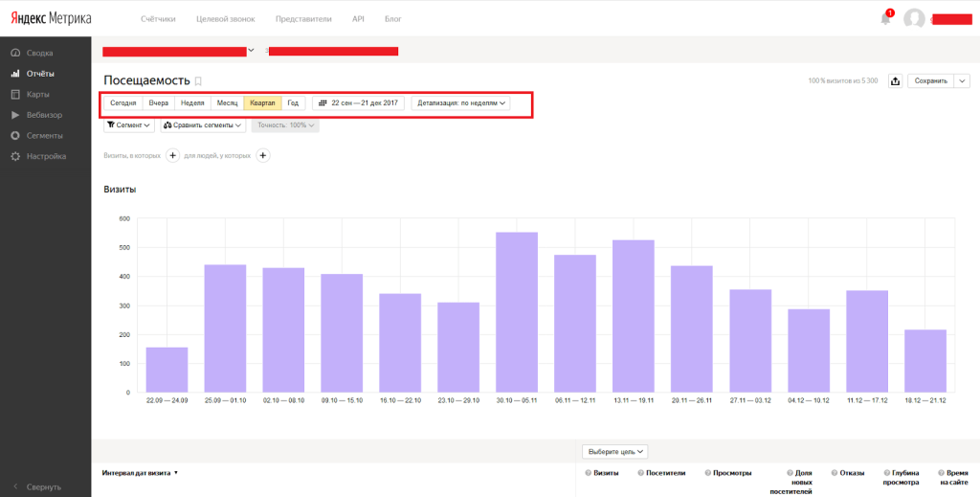980x497 pixels.
Task: Go to Настройка in the sidebar
Action: tap(46, 156)
